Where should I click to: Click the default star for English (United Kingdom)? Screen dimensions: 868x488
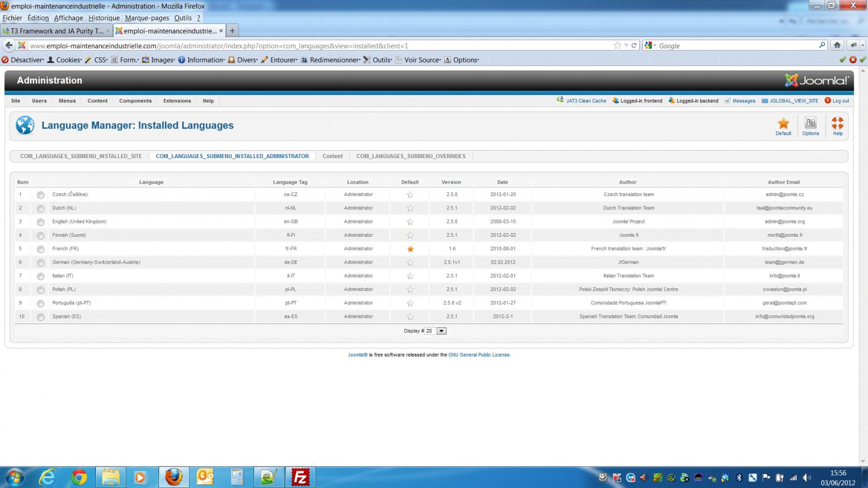(410, 222)
